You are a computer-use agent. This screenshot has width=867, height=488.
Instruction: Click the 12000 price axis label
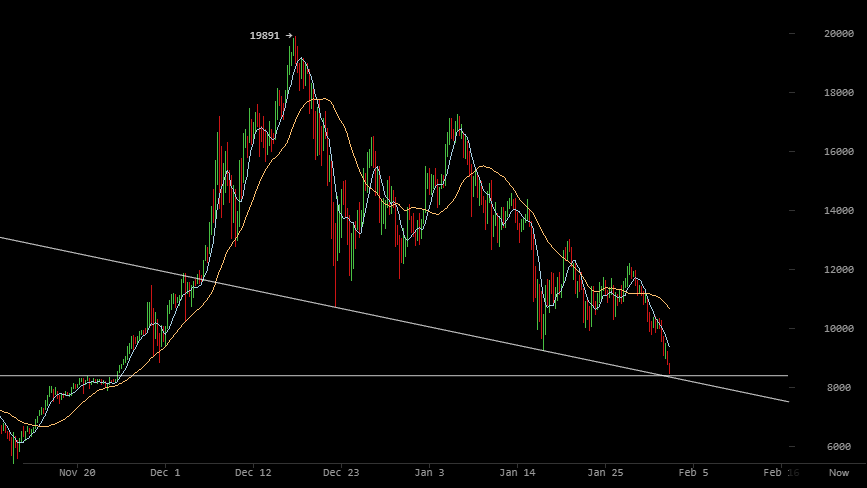839,270
